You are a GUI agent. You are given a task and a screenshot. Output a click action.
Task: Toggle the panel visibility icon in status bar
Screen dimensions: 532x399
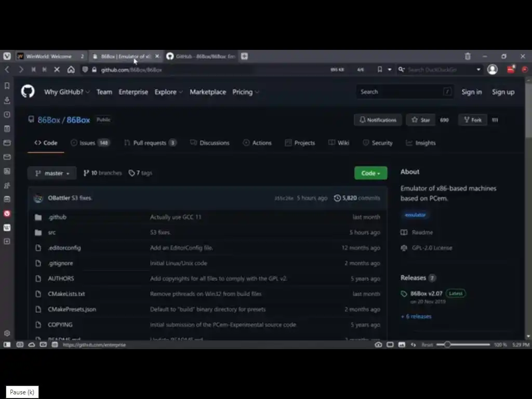click(x=7, y=345)
